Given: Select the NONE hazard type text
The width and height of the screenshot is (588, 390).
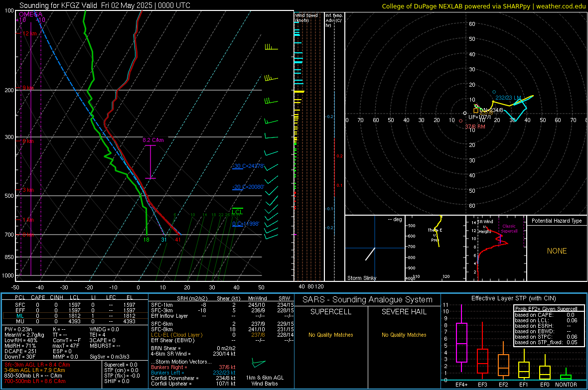Looking at the screenshot, I should (557, 251).
